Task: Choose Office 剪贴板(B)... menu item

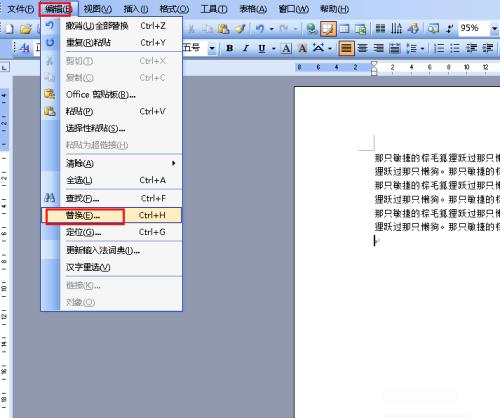Action: coord(112,95)
